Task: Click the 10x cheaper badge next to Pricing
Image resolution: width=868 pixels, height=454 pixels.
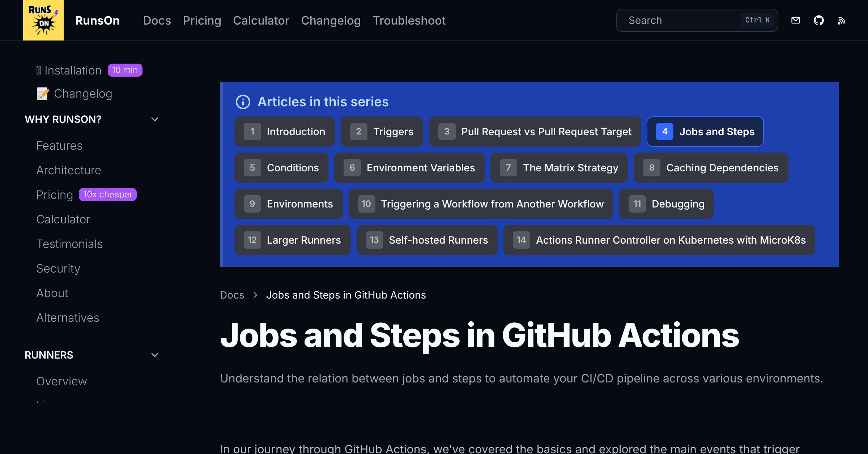Action: [107, 194]
